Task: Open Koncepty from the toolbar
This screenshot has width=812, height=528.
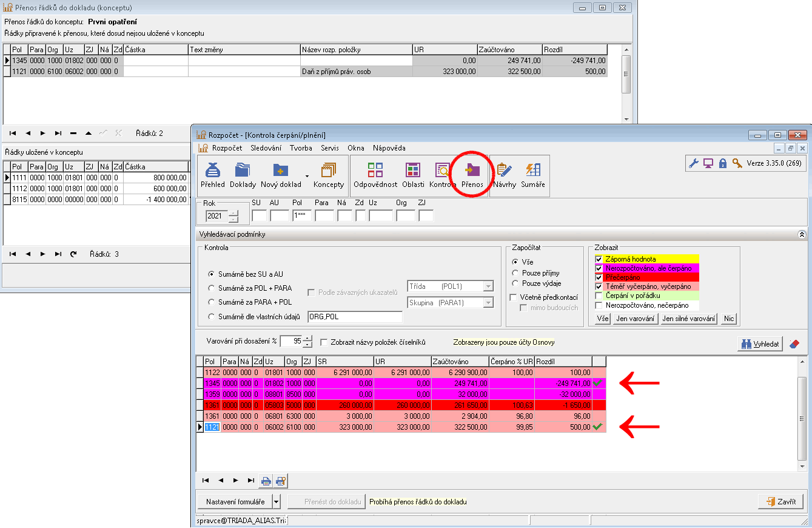Action: [x=329, y=175]
